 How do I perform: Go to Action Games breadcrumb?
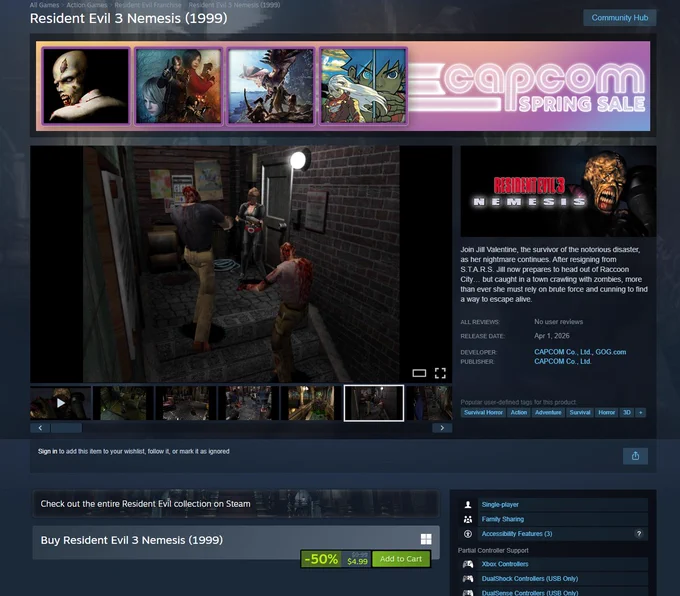point(87,5)
